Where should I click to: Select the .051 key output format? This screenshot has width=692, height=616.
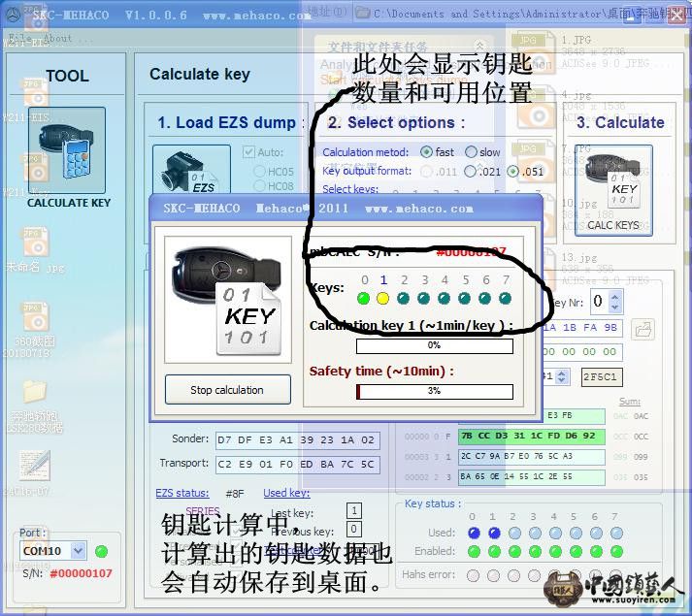pos(512,171)
